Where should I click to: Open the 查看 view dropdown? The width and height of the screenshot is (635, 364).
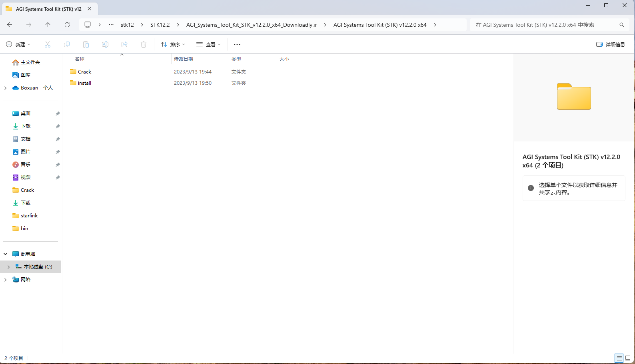click(x=208, y=44)
